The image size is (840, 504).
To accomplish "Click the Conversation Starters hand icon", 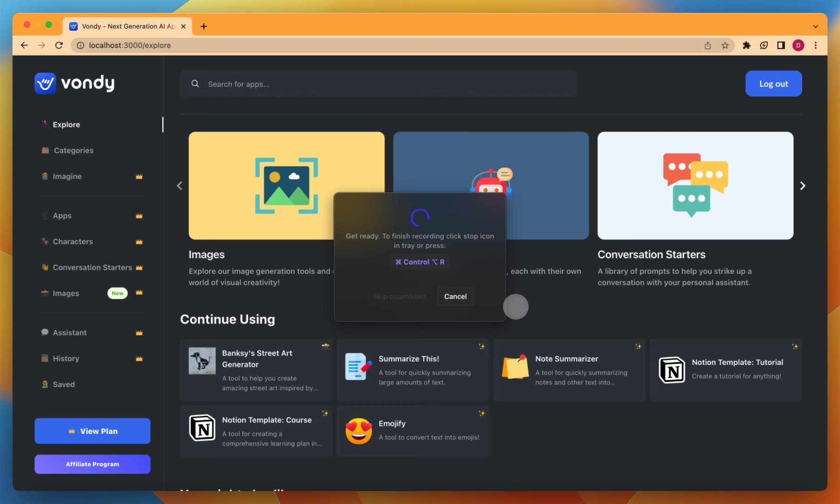I will pos(45,267).
